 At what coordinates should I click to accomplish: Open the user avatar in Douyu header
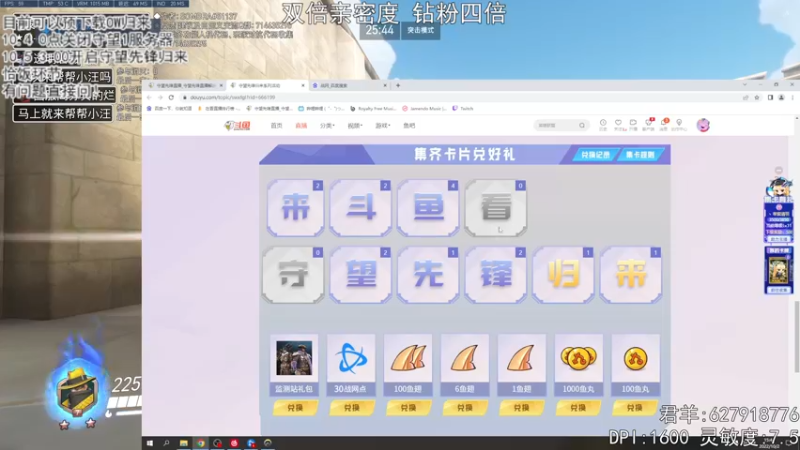point(703,125)
